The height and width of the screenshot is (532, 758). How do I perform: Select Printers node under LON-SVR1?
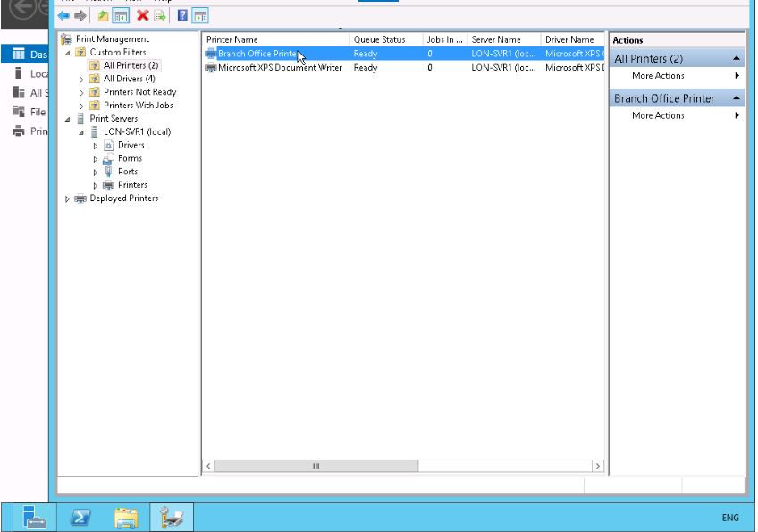click(x=132, y=185)
